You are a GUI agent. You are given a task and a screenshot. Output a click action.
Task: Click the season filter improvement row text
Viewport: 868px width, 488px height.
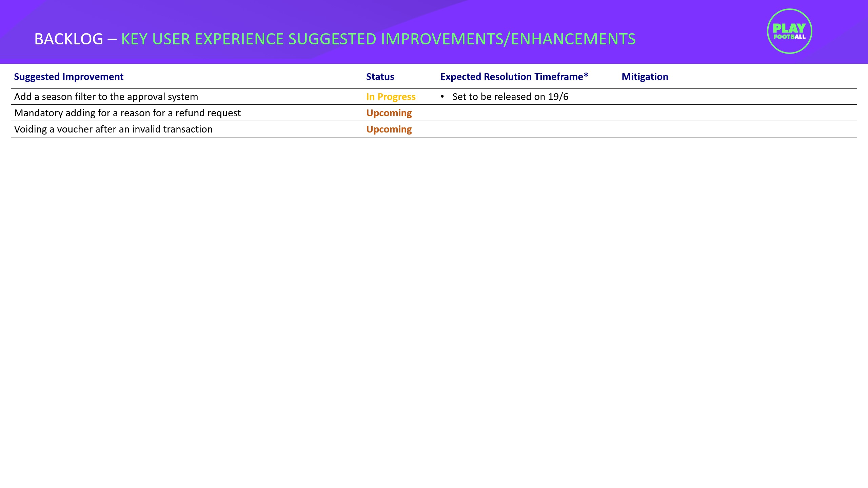[x=106, y=97]
